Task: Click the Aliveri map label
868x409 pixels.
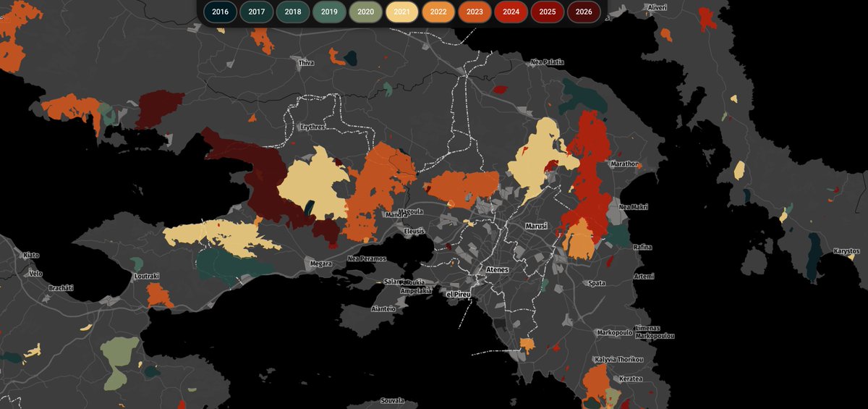Action: click(656, 7)
